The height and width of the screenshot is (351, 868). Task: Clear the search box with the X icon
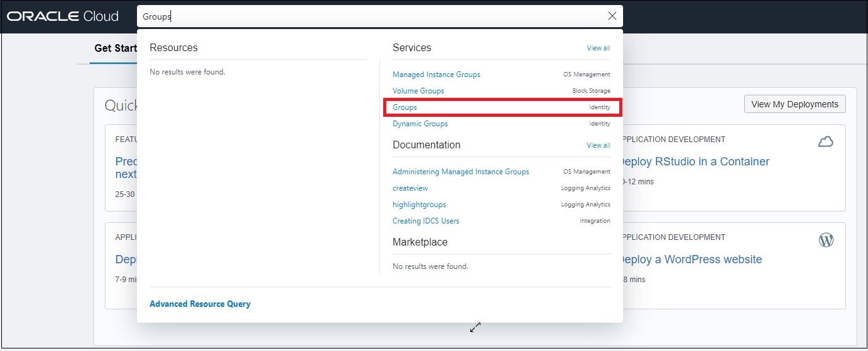click(612, 16)
